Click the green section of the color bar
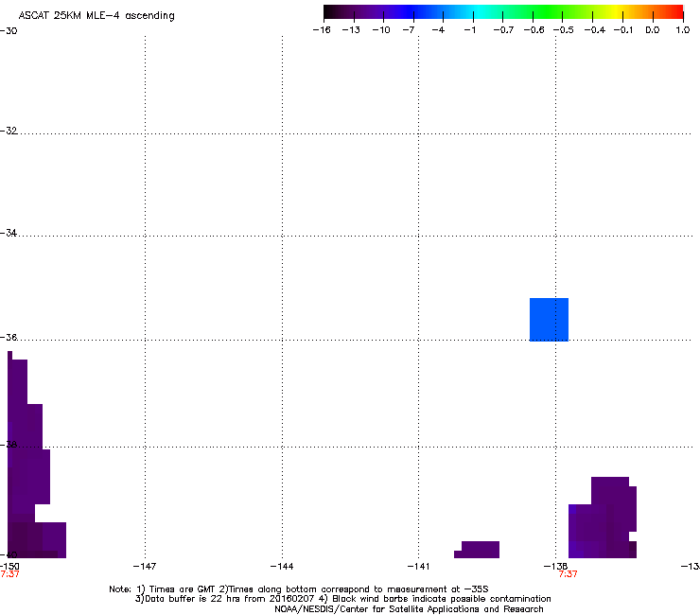 pos(549,11)
